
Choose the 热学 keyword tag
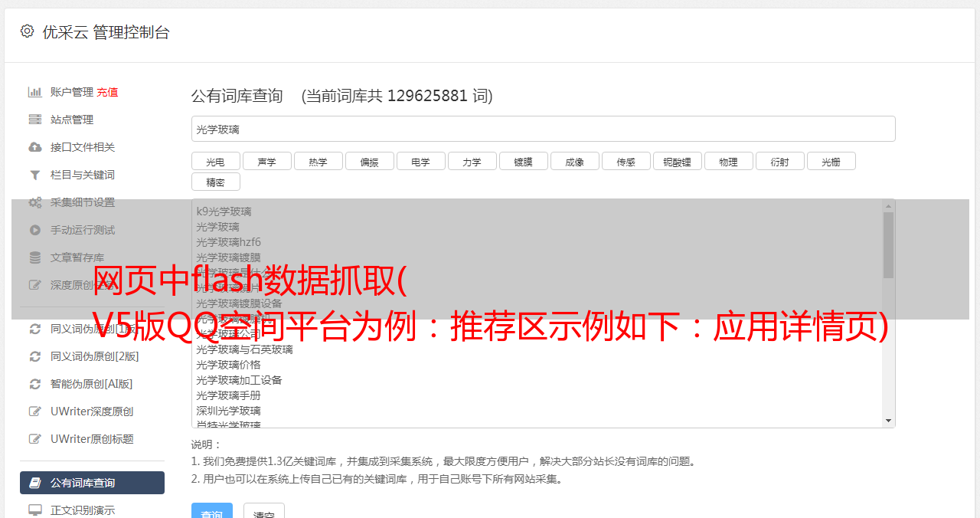318,161
